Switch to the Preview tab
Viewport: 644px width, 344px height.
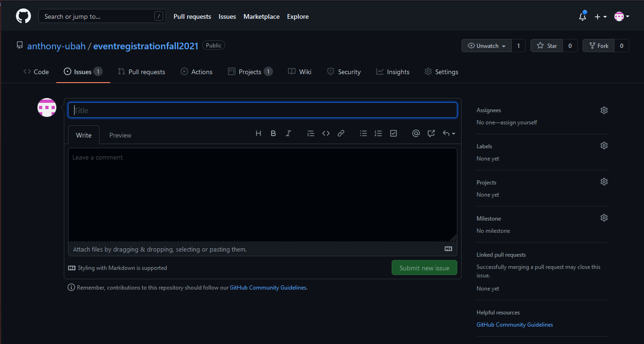coord(120,135)
